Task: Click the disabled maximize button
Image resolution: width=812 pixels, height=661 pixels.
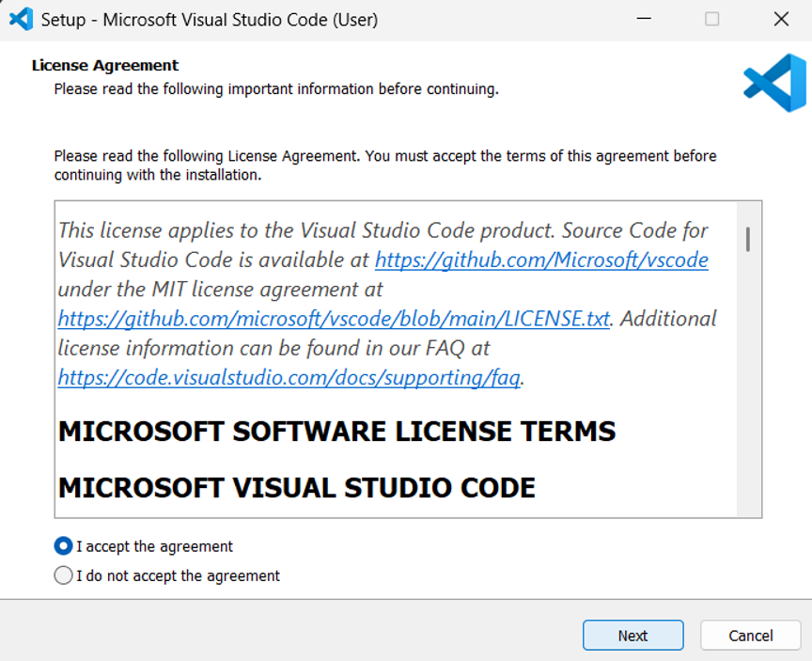Action: pyautogui.click(x=711, y=19)
